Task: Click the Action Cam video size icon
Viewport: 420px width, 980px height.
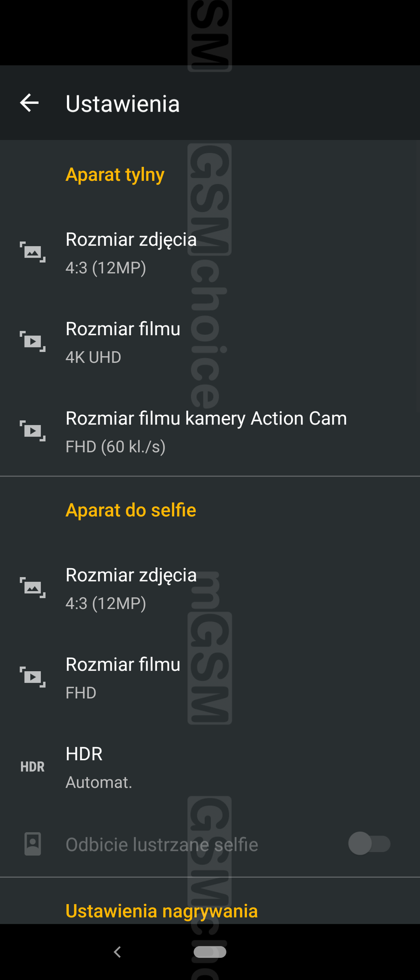Action: coord(33,431)
